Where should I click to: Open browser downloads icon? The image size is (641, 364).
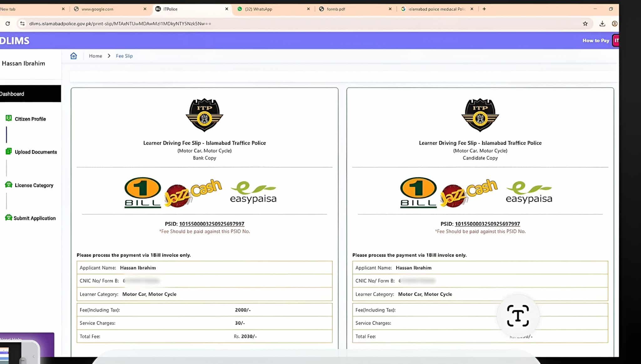click(x=602, y=23)
